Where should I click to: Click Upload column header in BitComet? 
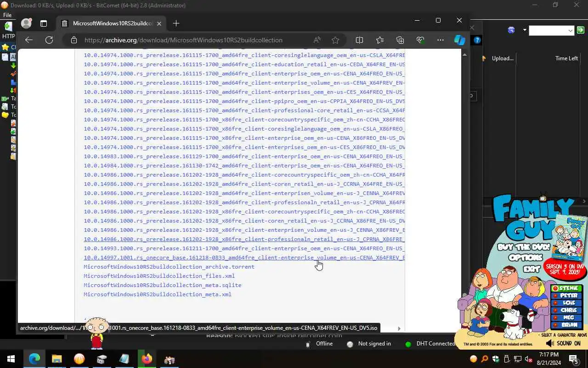503,58
